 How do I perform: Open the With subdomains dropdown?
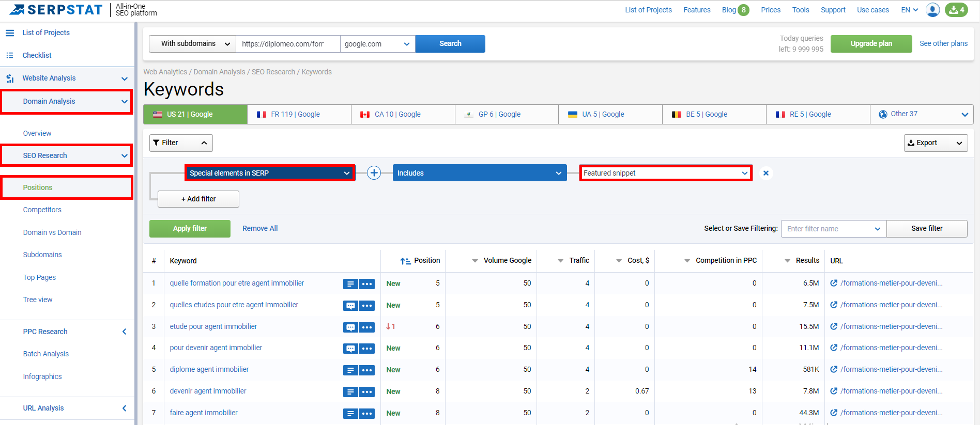192,44
